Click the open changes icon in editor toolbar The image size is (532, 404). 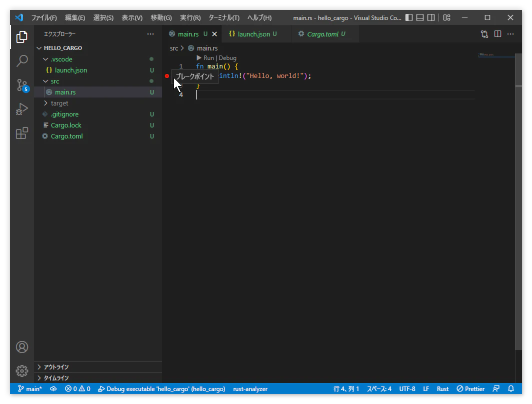(x=484, y=34)
